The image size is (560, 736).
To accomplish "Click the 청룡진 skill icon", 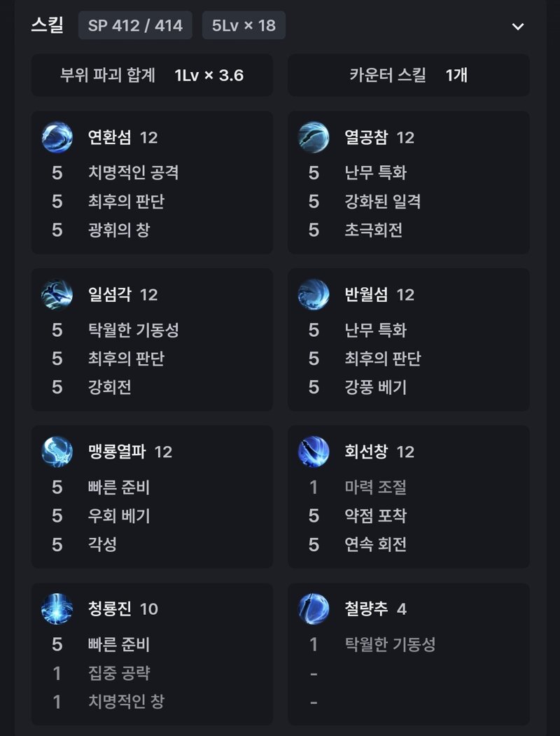I will 57,609.
